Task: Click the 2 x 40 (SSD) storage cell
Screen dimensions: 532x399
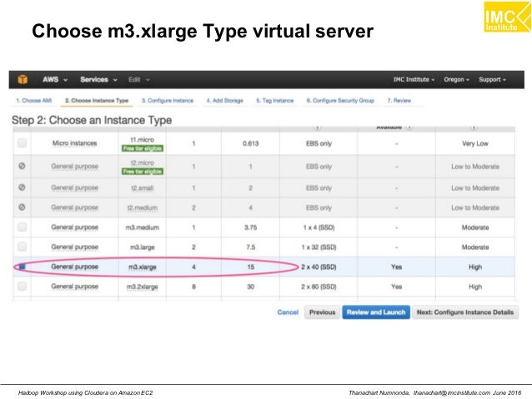Action: pos(319,267)
